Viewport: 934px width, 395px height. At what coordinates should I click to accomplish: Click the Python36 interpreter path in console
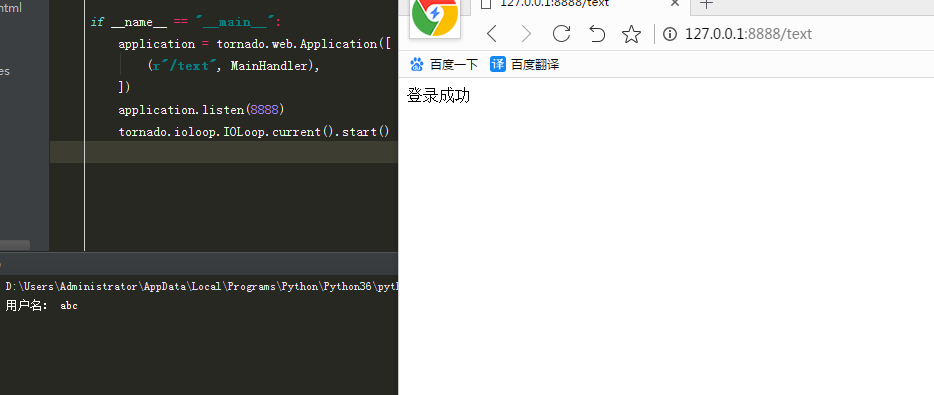(201, 287)
